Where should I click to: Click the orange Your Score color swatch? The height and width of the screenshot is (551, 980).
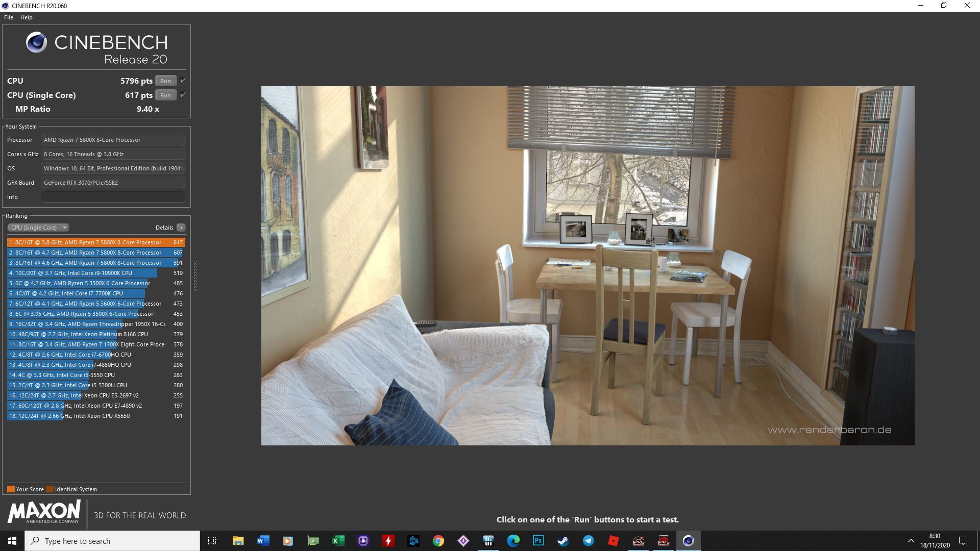11,489
